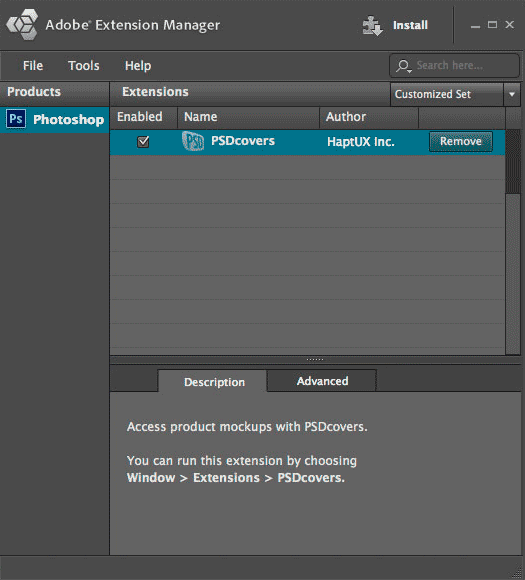Open the File menu

(x=33, y=66)
